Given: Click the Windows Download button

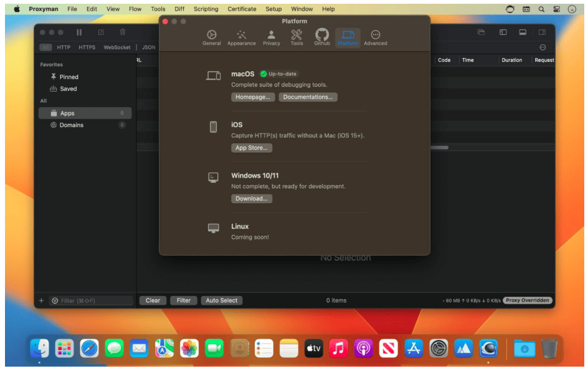Looking at the screenshot, I should click(x=251, y=198).
